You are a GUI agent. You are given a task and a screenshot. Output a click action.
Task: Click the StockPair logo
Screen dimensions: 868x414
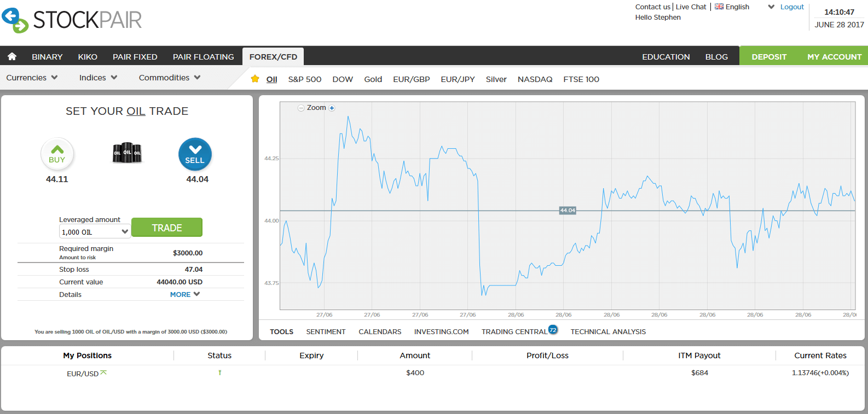[72, 20]
